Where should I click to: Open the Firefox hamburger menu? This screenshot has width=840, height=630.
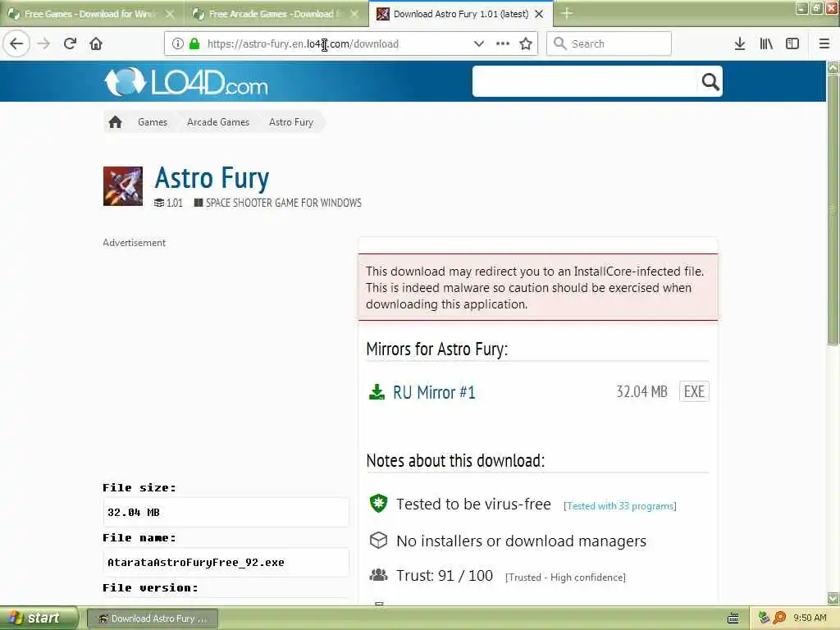pos(824,43)
